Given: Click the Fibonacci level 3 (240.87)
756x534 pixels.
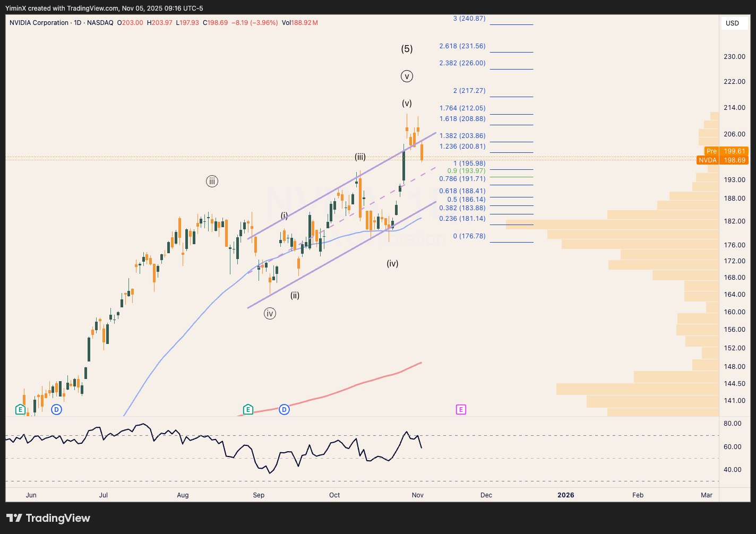Looking at the screenshot, I should 469,19.
